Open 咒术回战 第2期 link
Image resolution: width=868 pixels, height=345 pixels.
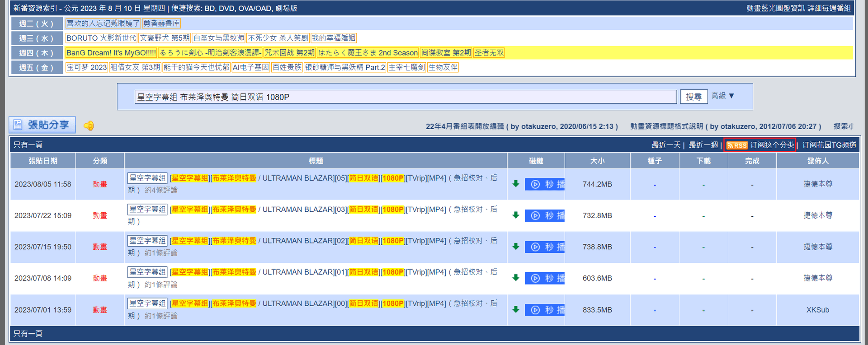[x=290, y=53]
